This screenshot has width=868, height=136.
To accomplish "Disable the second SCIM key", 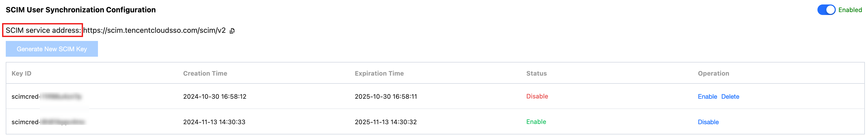I will [708, 122].
